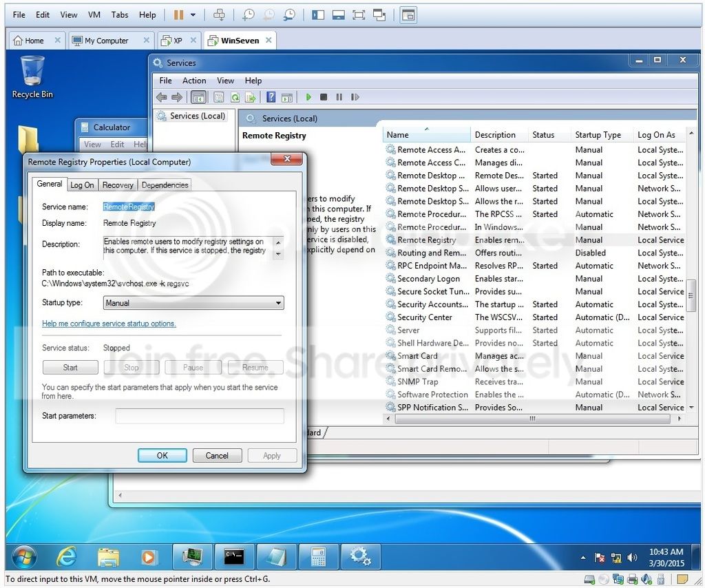The height and width of the screenshot is (588, 705).
Task: Show hidden icons in the system tray
Action: pos(583,558)
